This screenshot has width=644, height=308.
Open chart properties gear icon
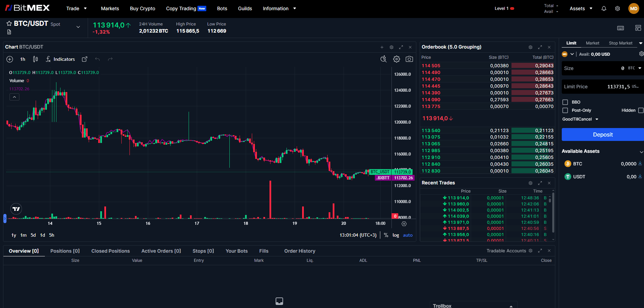pos(397,59)
